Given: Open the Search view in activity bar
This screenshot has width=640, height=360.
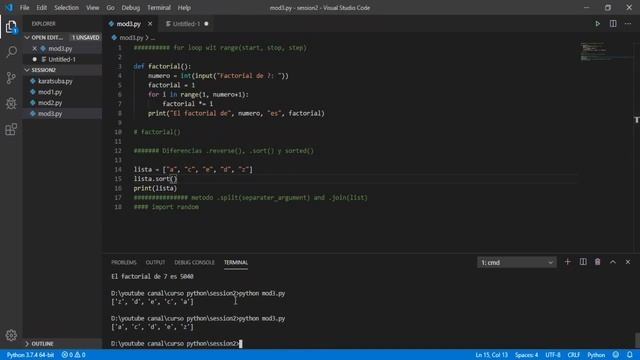Looking at the screenshot, I should point(11,52).
